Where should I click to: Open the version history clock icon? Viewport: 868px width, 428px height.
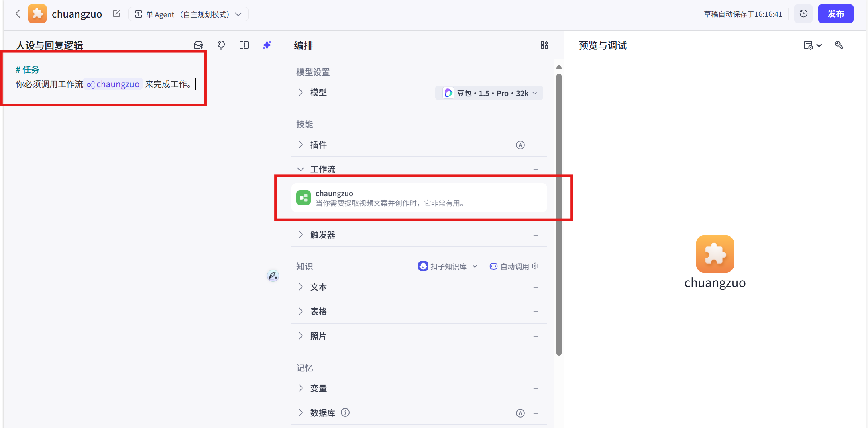[803, 14]
